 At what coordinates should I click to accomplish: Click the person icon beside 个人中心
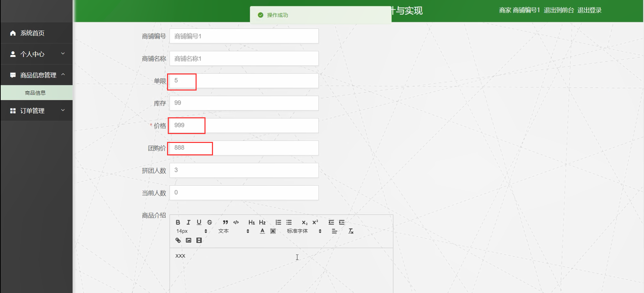pos(13,54)
